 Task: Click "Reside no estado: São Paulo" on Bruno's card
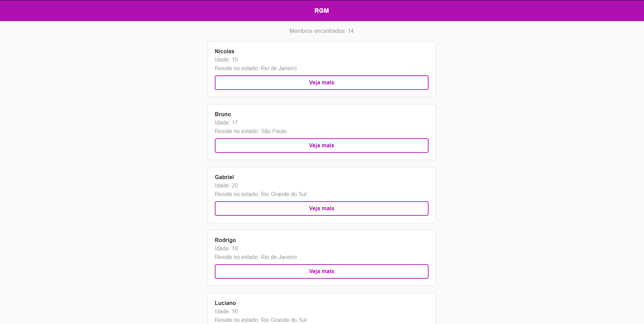click(250, 131)
